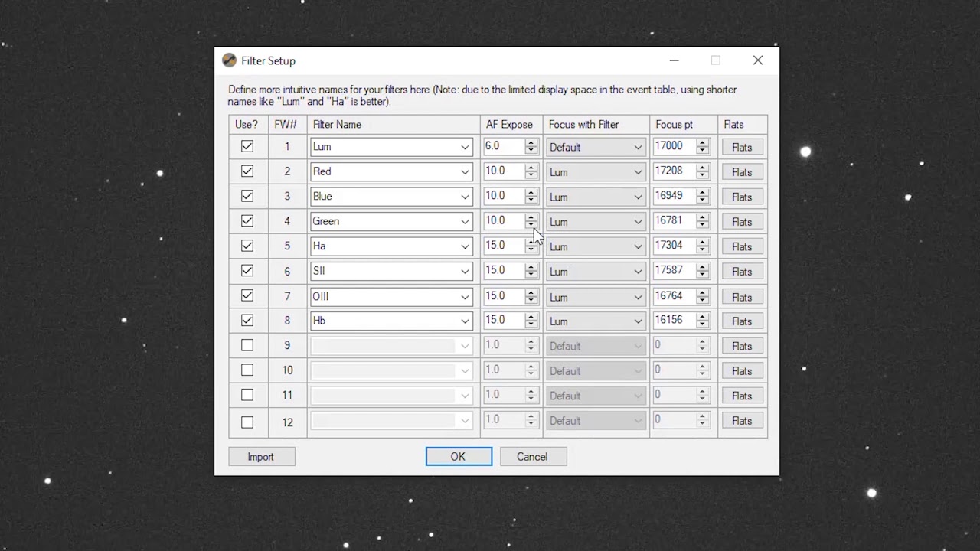Click the Flats button for SII filter
The image size is (980, 551).
[742, 272]
